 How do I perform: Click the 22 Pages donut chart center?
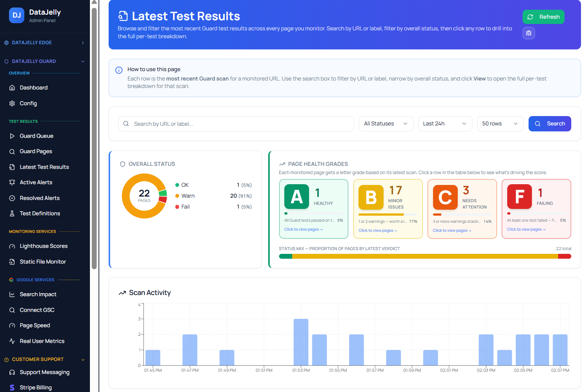[144, 196]
